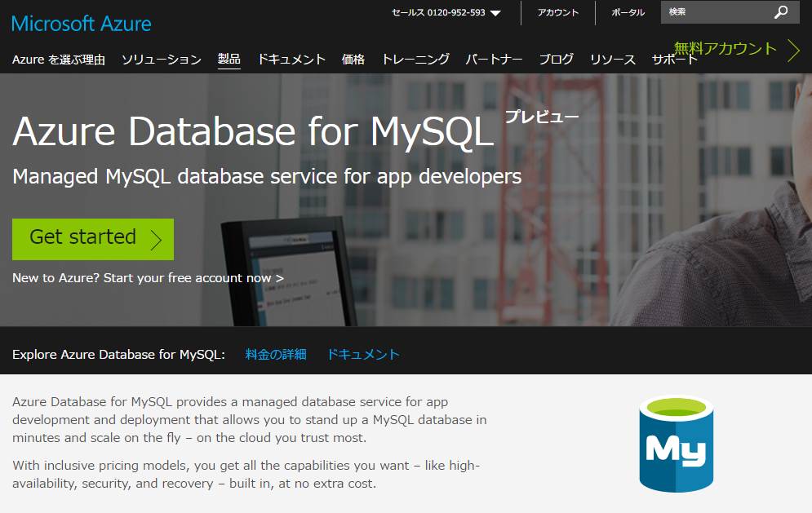Open the アカウント link
This screenshot has height=513, width=812.
coord(557,12)
